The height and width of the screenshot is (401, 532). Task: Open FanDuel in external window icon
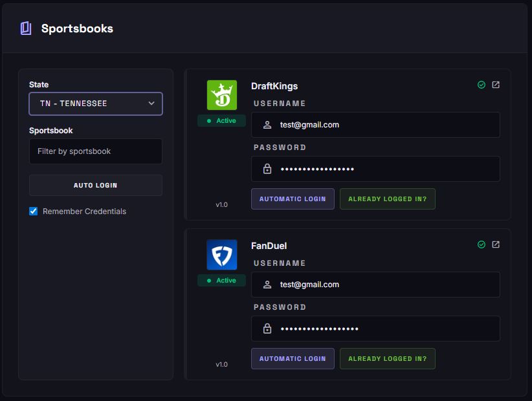[496, 244]
